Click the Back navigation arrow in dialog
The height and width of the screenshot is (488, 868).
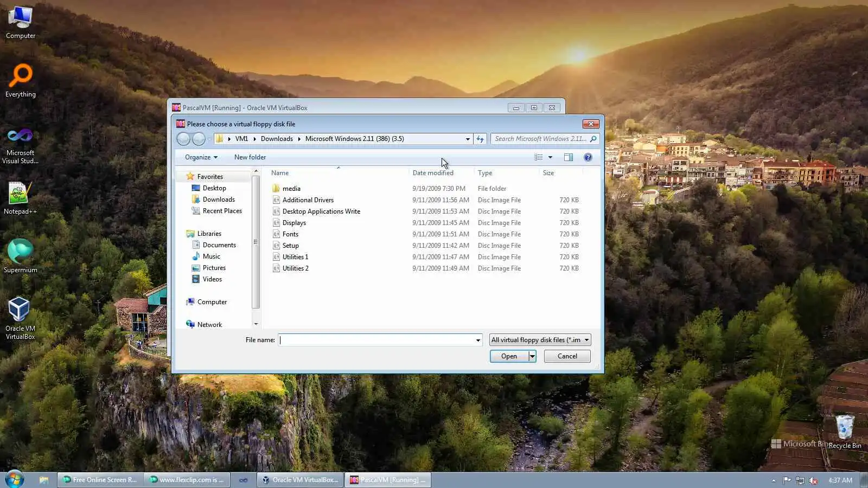[184, 139]
